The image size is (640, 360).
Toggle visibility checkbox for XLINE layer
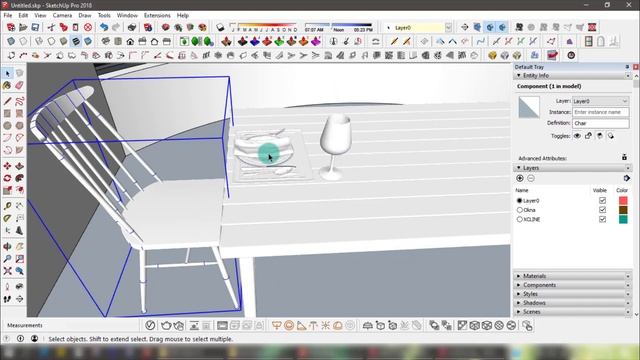coord(602,219)
